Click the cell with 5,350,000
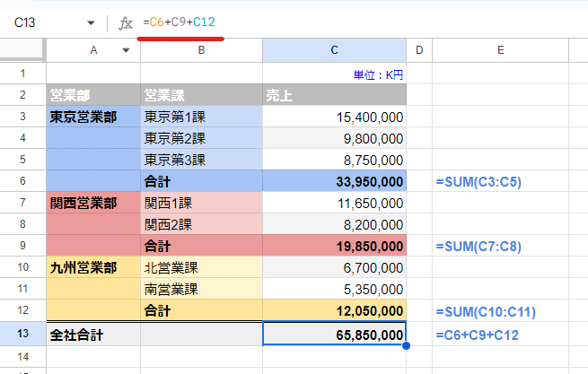 (335, 289)
